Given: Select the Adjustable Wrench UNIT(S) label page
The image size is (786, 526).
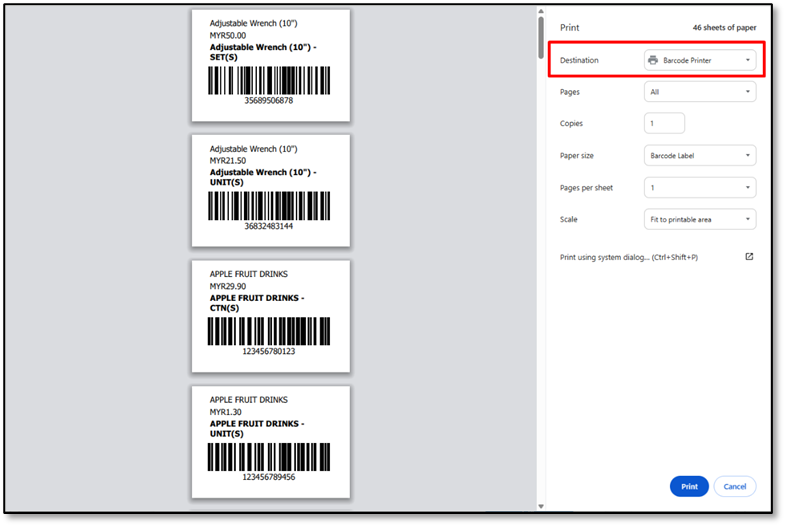Looking at the screenshot, I should pyautogui.click(x=271, y=191).
